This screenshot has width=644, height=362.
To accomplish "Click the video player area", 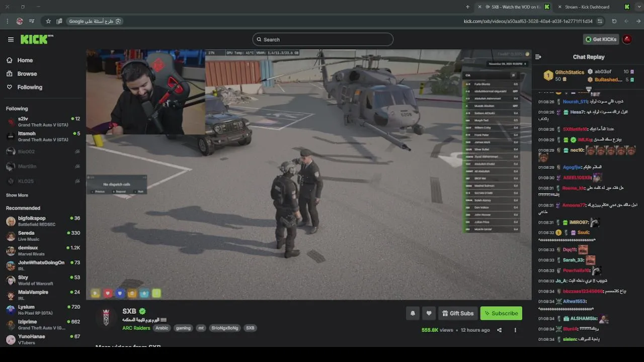I will (x=308, y=174).
